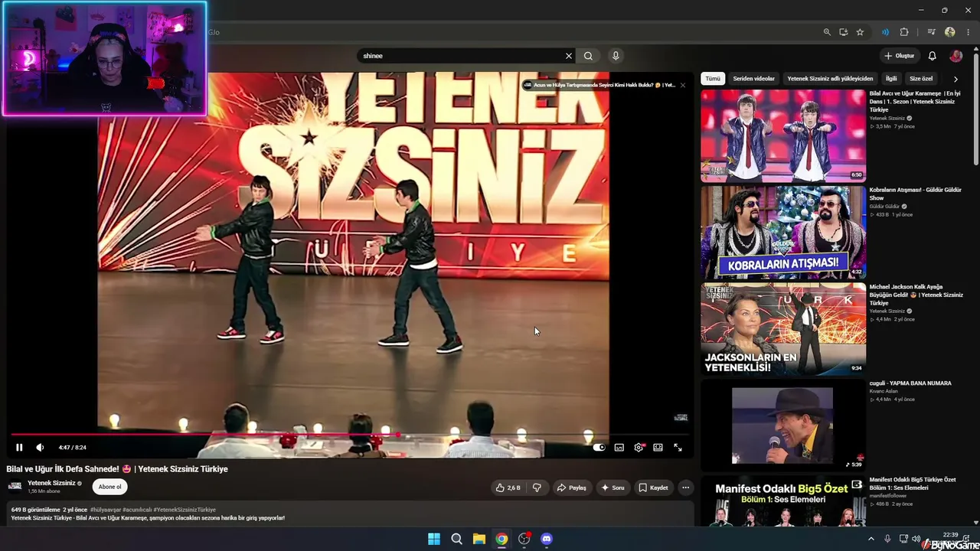980x551 pixels.
Task: Click the blue sound wave extension icon
Action: [x=886, y=32]
